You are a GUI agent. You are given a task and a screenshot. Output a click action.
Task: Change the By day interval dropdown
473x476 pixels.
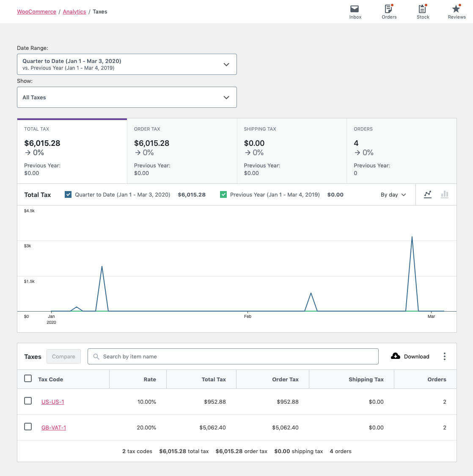pyautogui.click(x=393, y=194)
